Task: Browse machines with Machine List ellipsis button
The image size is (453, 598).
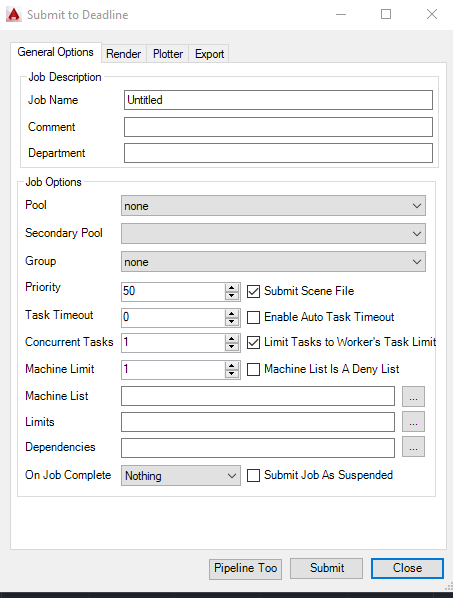Action: pos(413,396)
